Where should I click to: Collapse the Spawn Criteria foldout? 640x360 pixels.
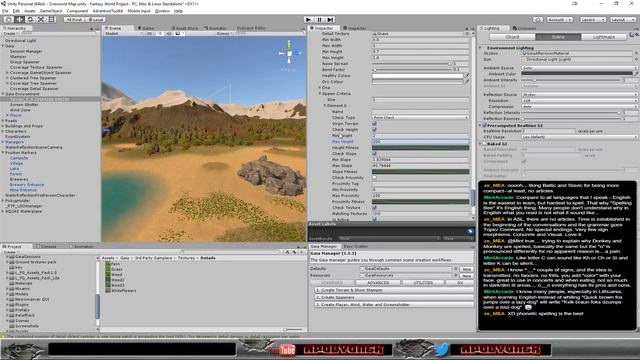320,93
